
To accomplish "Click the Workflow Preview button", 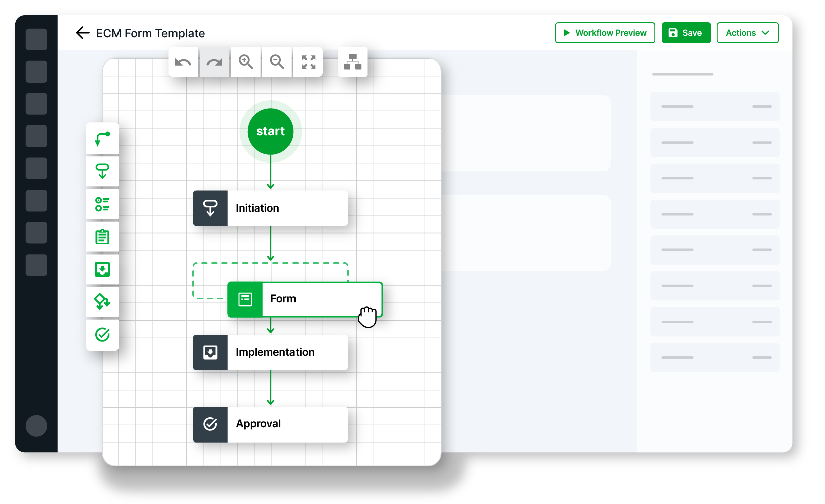I will tap(605, 33).
